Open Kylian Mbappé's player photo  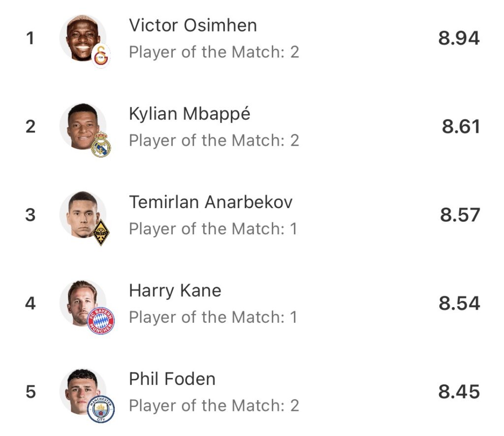[82, 127]
